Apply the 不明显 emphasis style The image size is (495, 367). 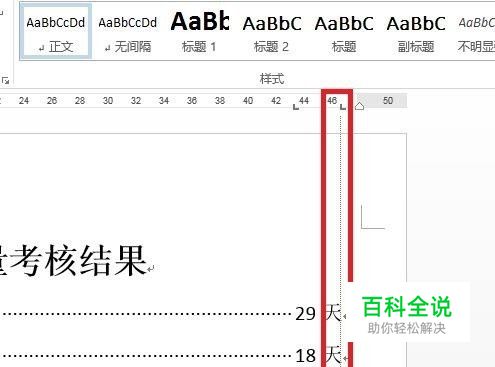(475, 32)
